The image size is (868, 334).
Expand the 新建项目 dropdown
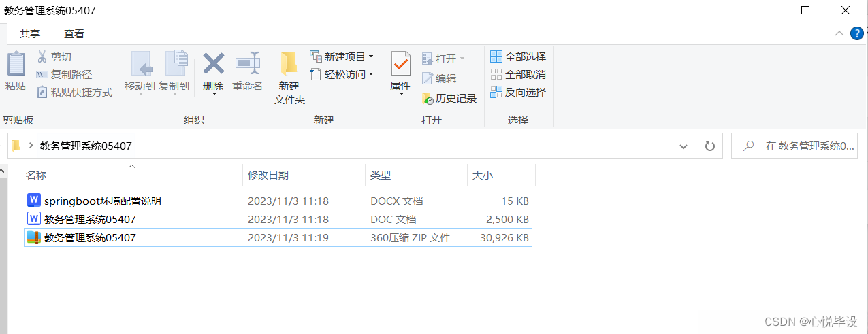click(342, 56)
